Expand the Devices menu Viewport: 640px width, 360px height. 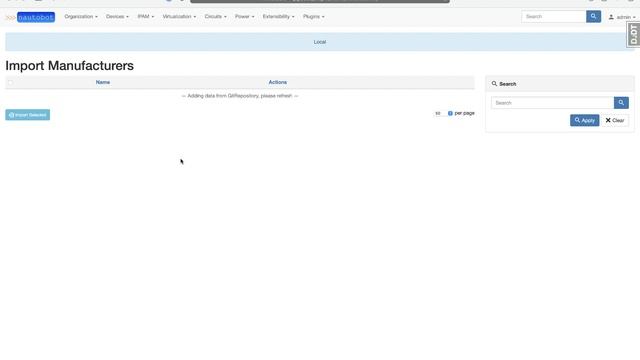(117, 17)
